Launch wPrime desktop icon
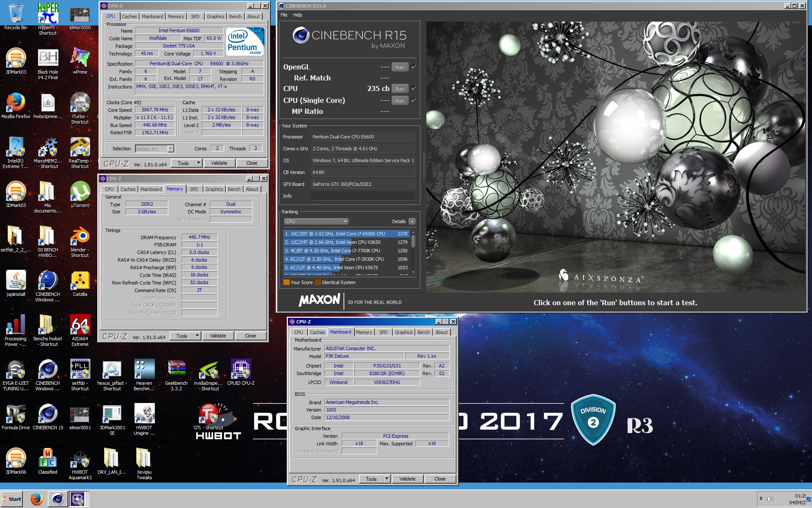 80,61
